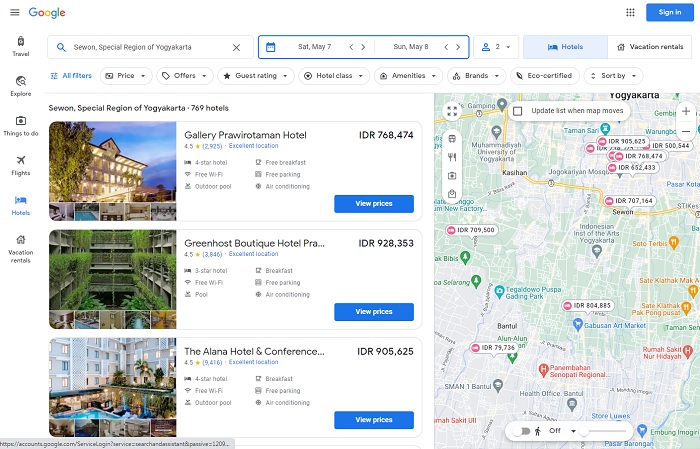Click the search magnifier icon
This screenshot has width=700, height=449.
(61, 47)
